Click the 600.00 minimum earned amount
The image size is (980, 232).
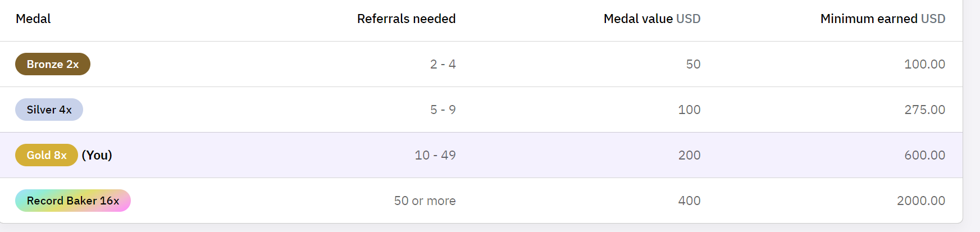[x=924, y=155]
